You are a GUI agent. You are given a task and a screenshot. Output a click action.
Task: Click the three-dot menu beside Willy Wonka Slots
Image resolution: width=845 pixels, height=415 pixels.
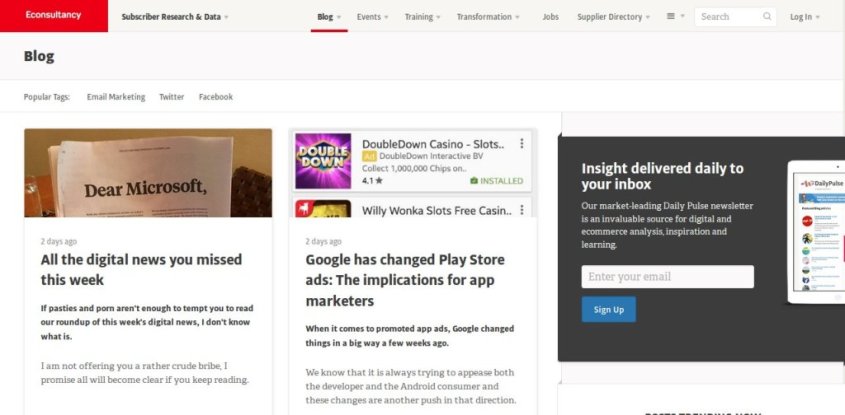(x=522, y=210)
